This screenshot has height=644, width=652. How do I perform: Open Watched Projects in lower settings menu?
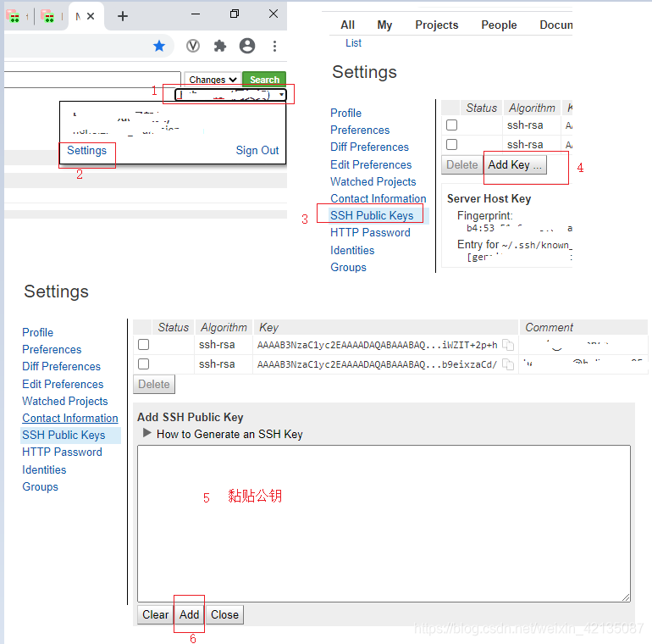(x=65, y=401)
